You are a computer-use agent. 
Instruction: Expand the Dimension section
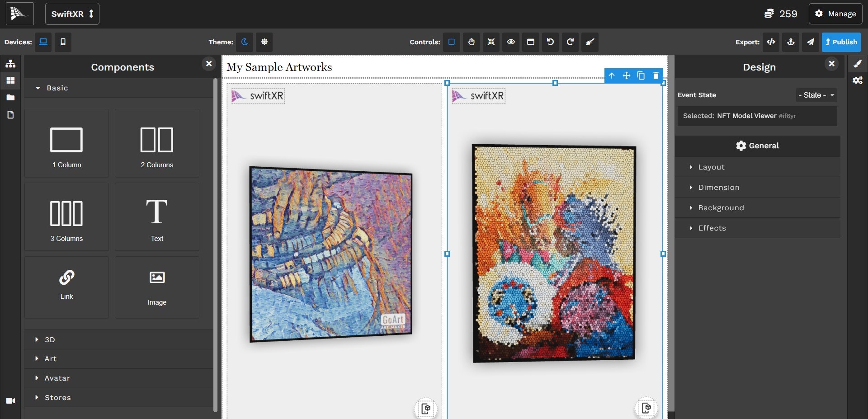coord(758,187)
